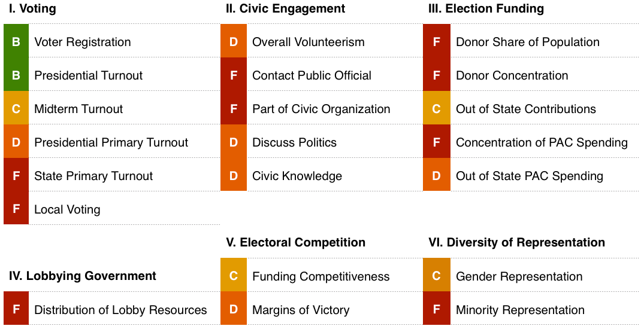644x329 pixels.
Task: Open the Presidential Primary Turnout indicator
Action: click(x=111, y=142)
